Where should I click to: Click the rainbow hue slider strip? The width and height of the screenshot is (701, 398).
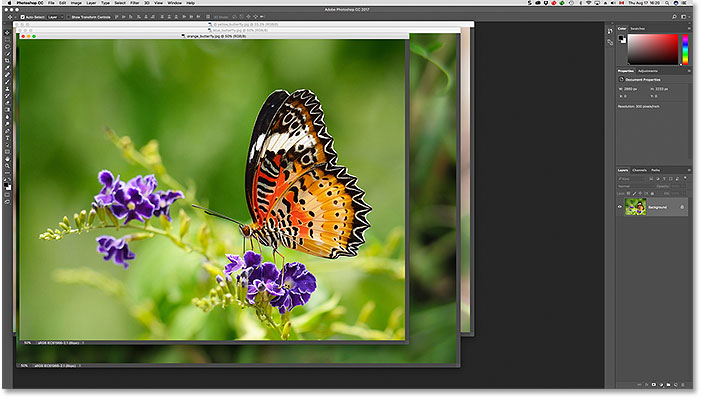pyautogui.click(x=685, y=49)
